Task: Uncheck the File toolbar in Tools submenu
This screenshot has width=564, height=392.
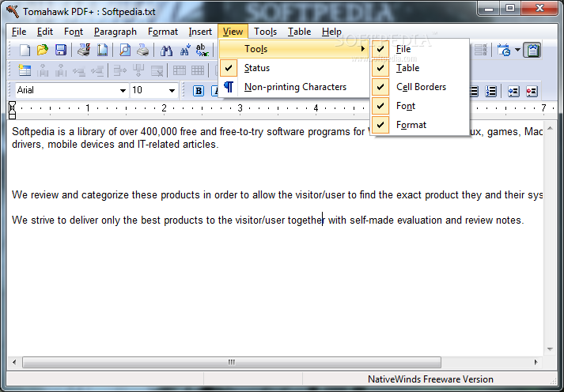Action: (420, 49)
